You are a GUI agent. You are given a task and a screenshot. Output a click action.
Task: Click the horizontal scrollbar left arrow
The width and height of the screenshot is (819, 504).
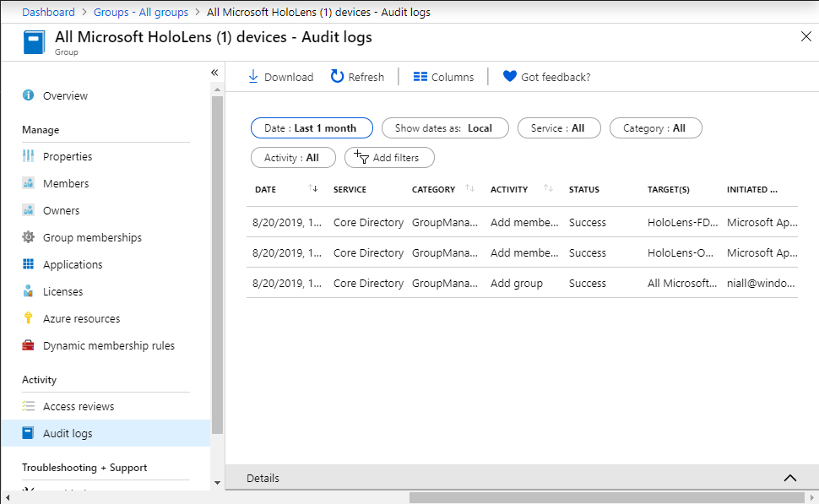point(8,497)
